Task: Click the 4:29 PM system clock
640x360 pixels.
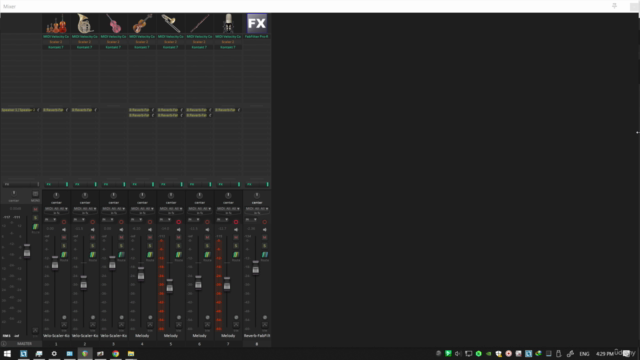Action: click(x=604, y=353)
